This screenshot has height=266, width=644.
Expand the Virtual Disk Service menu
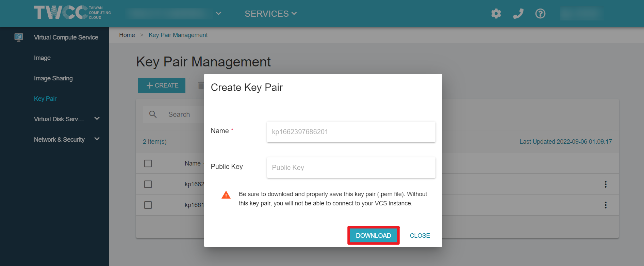tap(97, 119)
